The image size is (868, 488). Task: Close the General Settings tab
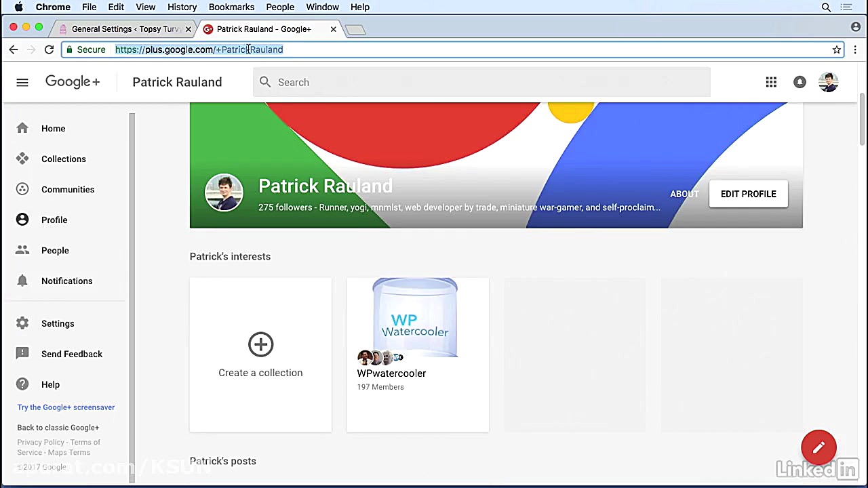click(188, 29)
